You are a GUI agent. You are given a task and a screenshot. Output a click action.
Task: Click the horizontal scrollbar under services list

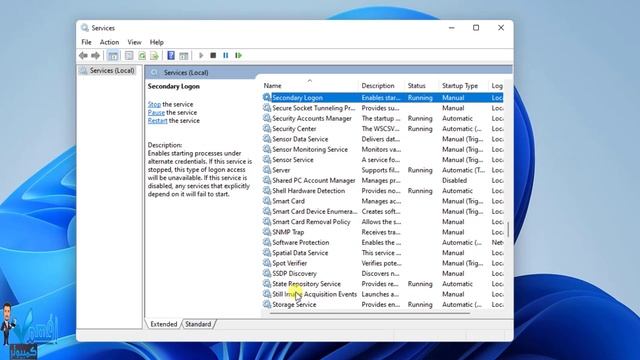[369, 313]
